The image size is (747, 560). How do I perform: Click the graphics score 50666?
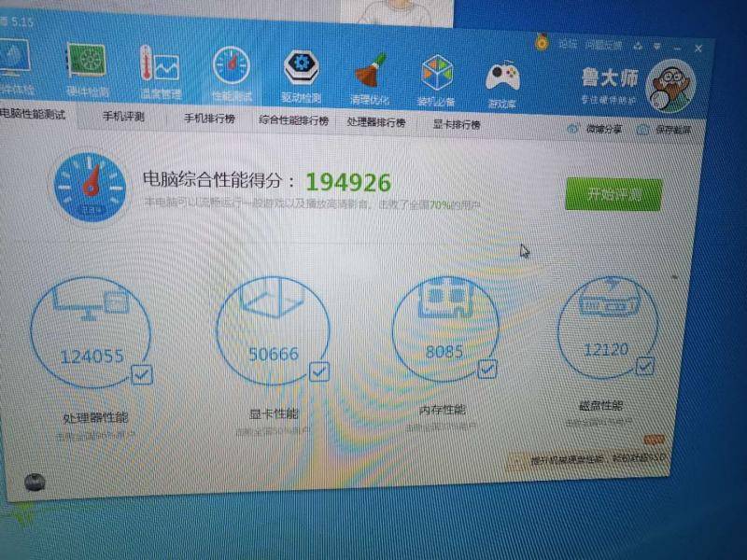[274, 354]
